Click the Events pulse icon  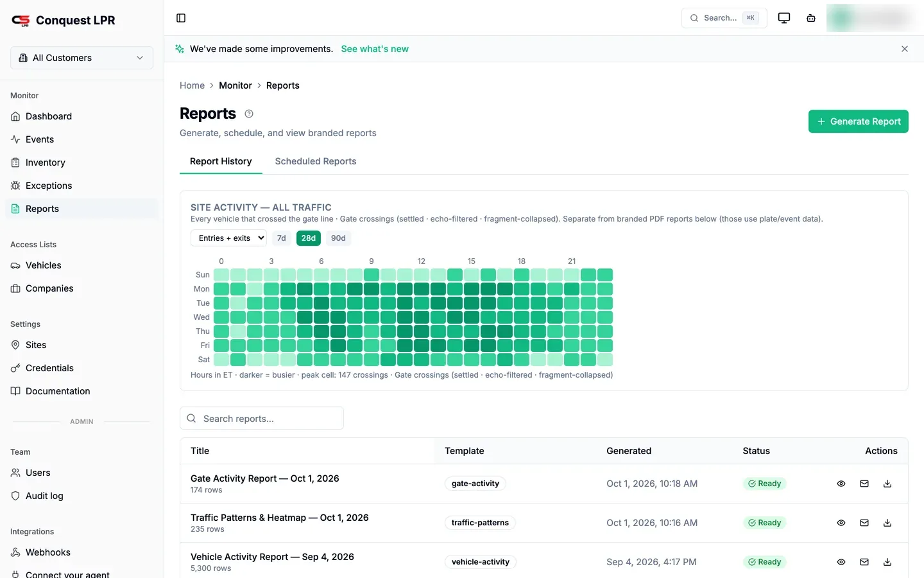click(x=15, y=139)
